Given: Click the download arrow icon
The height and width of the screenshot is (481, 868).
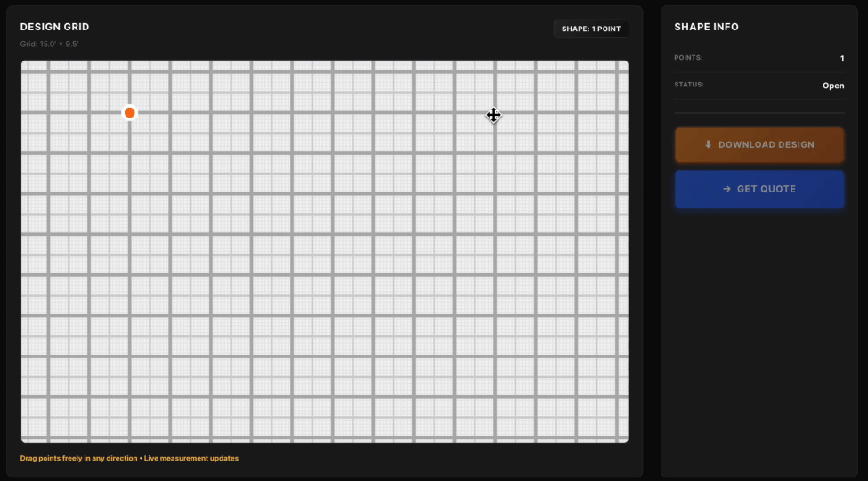Looking at the screenshot, I should [x=708, y=144].
